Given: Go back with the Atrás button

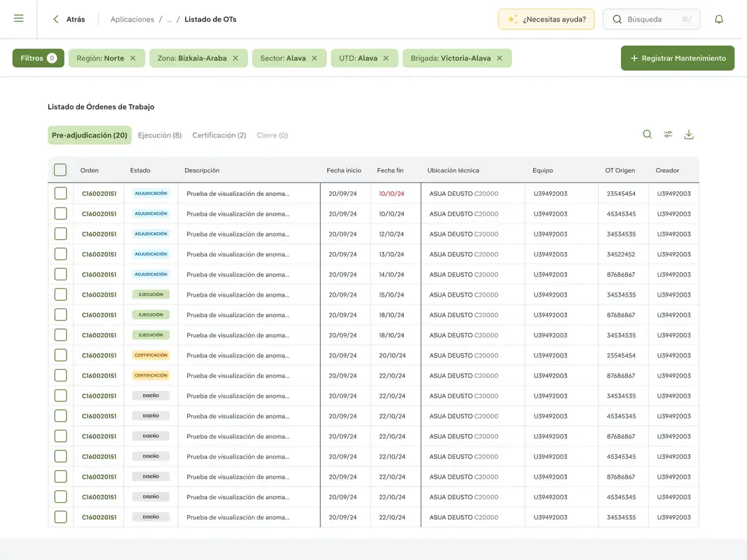Looking at the screenshot, I should tap(68, 19).
